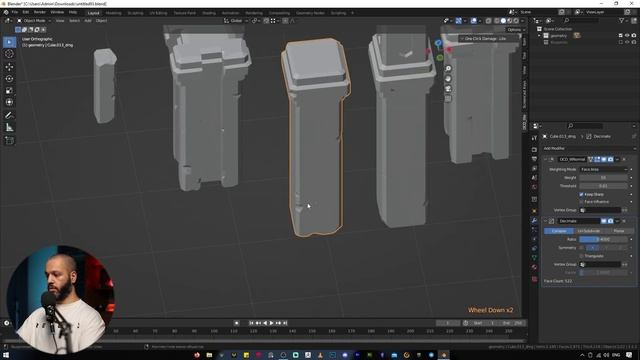This screenshot has height=360, width=640.
Task: Toggle camera view gizmo
Action: 448,89
